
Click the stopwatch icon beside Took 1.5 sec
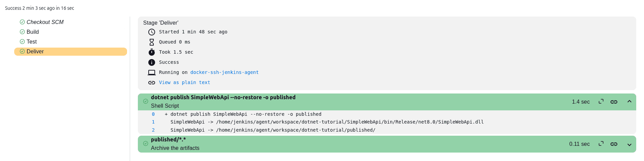pyautogui.click(x=152, y=52)
